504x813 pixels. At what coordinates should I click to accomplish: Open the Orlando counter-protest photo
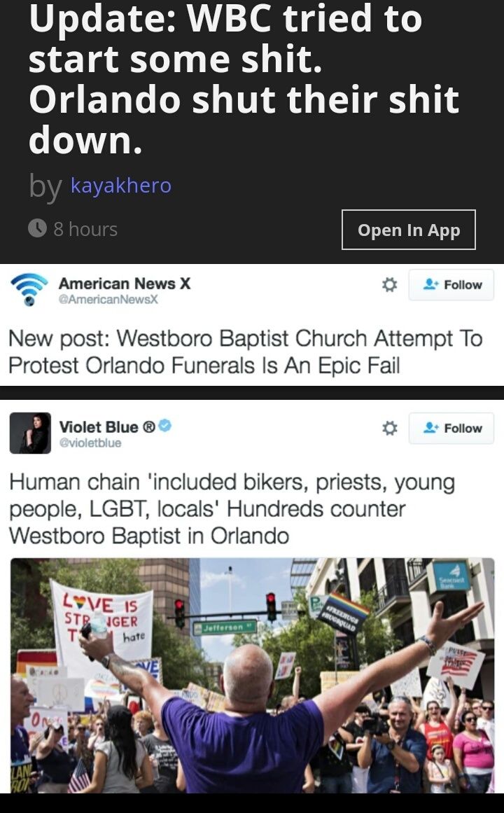point(252,675)
